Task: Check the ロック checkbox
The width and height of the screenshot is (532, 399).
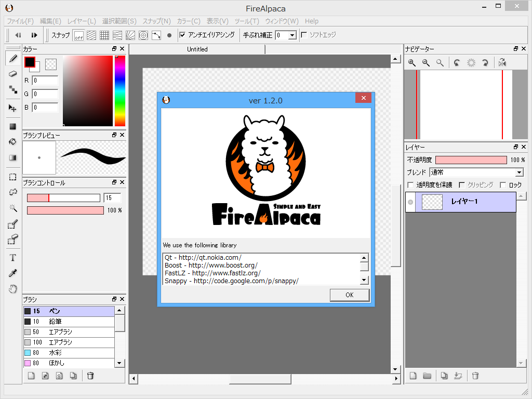Action: (x=503, y=185)
